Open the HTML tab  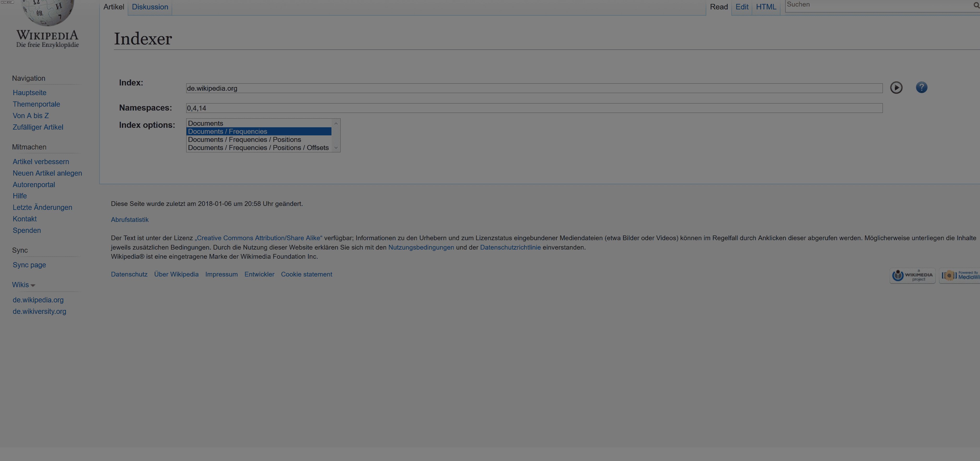(766, 7)
